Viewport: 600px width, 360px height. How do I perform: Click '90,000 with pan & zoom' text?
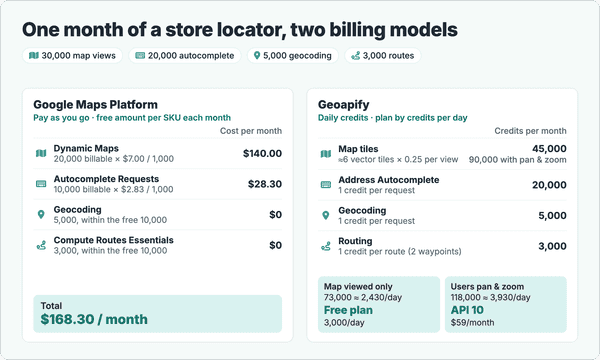[518, 160]
